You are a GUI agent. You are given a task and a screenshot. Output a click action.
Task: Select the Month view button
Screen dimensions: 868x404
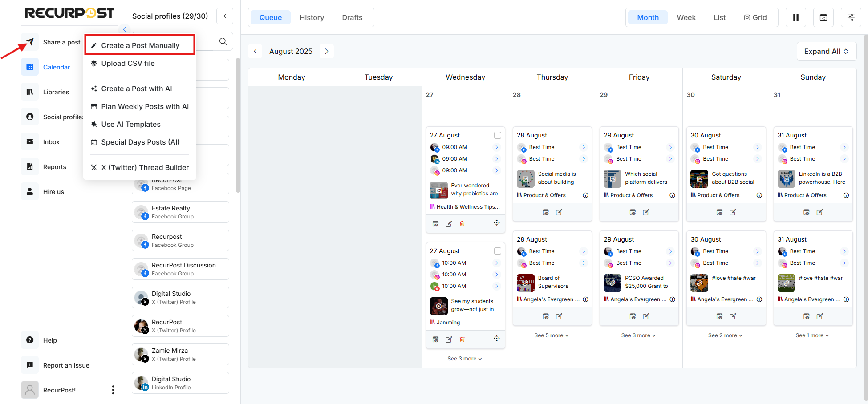[648, 17]
